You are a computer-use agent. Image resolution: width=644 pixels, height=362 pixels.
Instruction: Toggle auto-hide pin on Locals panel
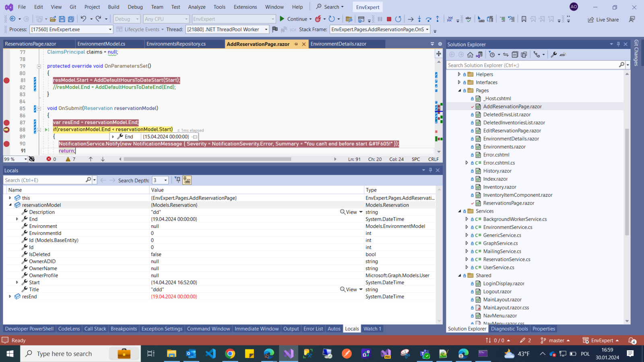click(x=430, y=170)
